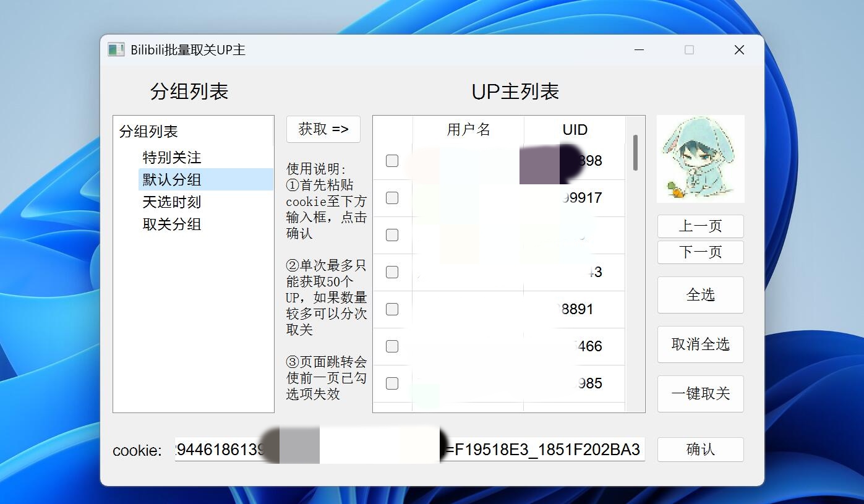
Task: Click inside the cookie input field
Action: pos(408,450)
